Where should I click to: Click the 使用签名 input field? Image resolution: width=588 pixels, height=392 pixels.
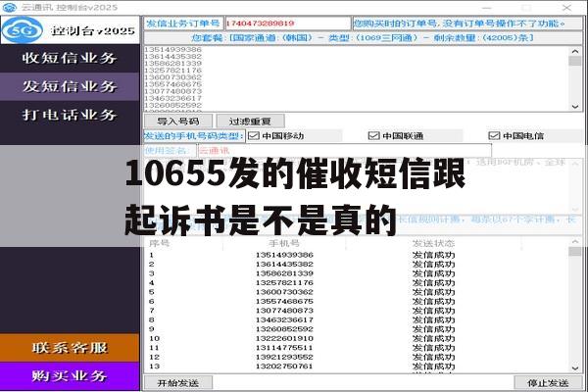pos(344,151)
